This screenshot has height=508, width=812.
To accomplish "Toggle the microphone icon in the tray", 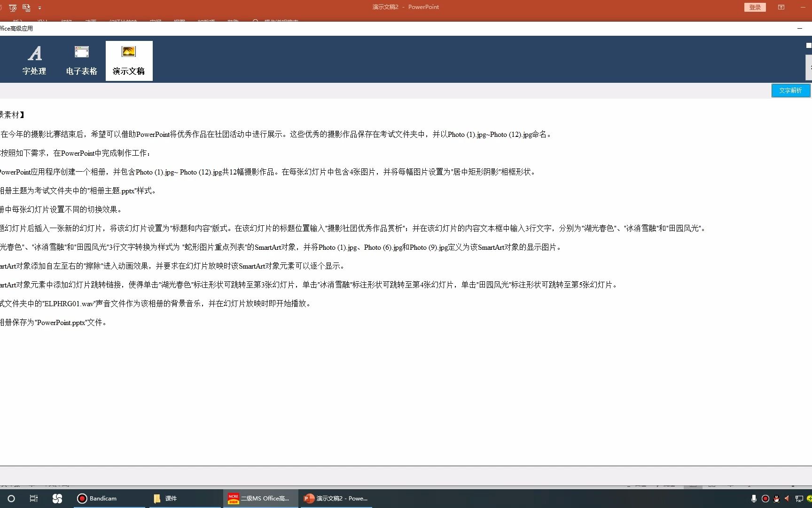I will click(x=754, y=499).
